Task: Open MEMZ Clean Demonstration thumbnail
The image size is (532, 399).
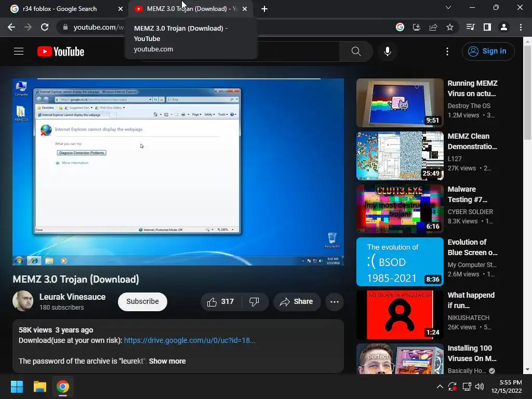Action: pos(400,156)
